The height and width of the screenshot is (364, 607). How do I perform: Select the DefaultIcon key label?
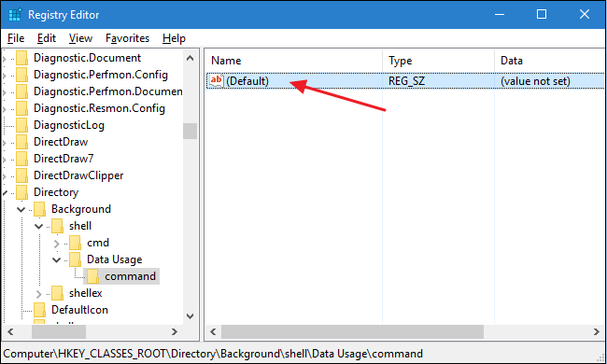79,310
